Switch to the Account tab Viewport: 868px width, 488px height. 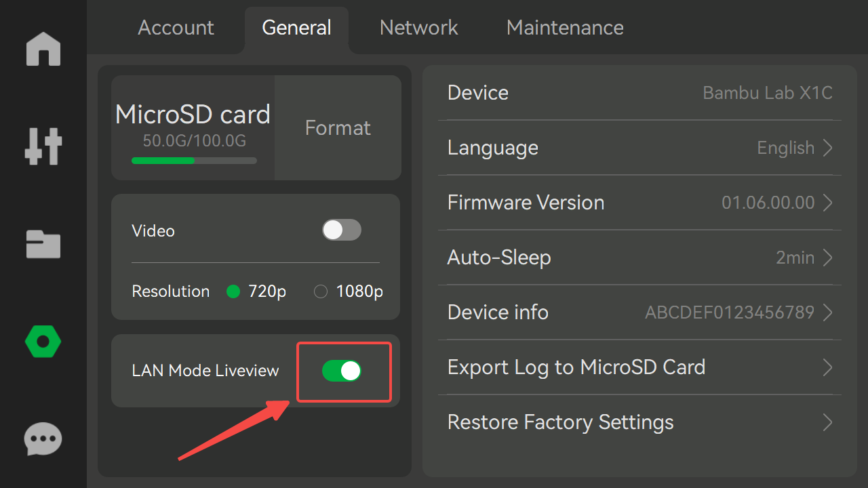176,28
